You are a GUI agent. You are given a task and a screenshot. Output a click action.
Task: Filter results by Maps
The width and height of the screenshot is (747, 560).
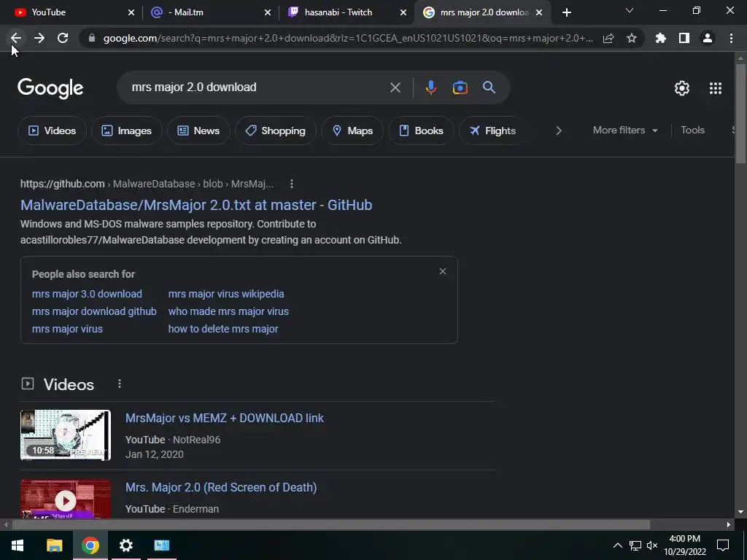click(x=352, y=131)
